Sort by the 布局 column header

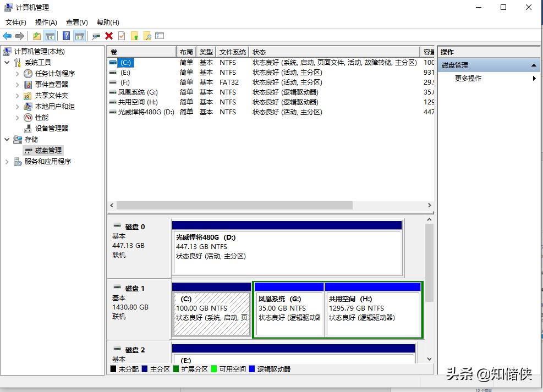click(x=187, y=52)
